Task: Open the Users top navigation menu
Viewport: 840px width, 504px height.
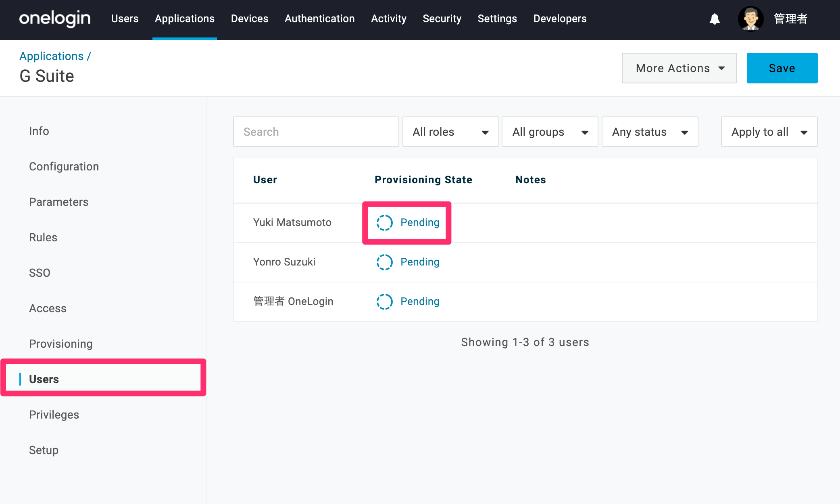Action: point(125,19)
